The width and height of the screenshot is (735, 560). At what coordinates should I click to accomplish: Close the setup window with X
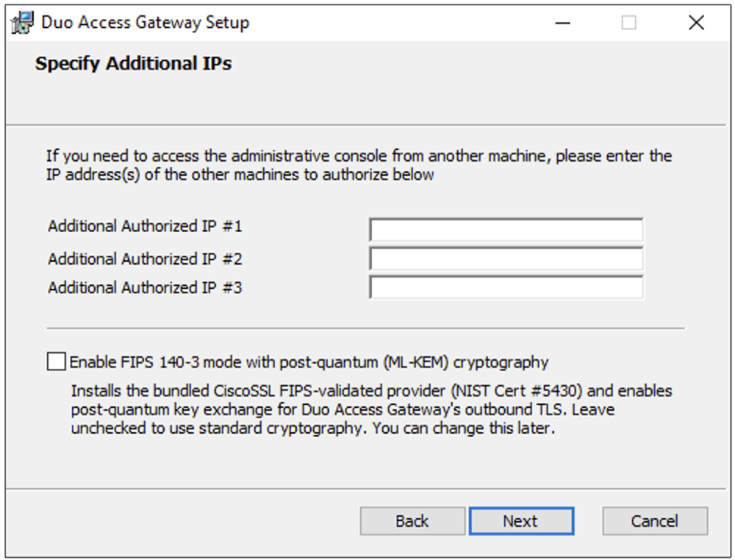[x=697, y=23]
